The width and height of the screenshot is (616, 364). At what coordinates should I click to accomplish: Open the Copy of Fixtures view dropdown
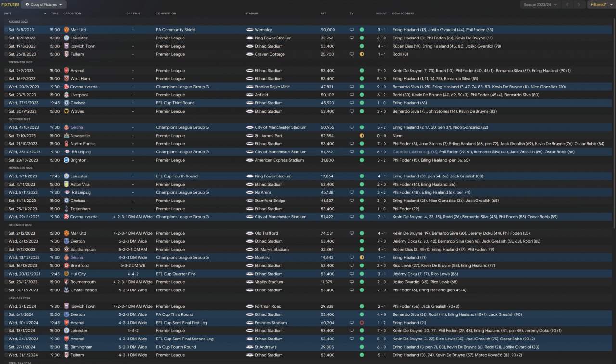pos(44,5)
